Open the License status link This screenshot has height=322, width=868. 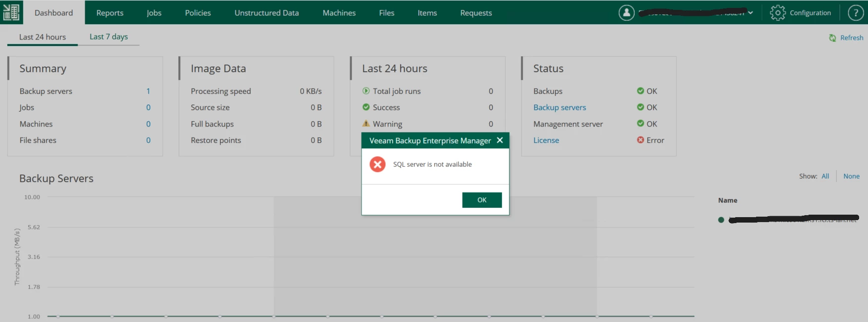tap(546, 140)
